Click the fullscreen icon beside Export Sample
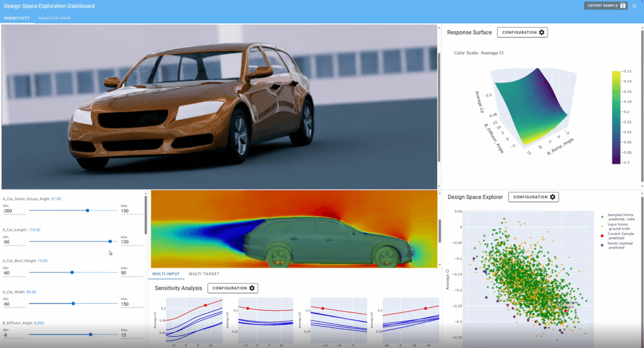Image resolution: width=644 pixels, height=348 pixels. tap(634, 5)
